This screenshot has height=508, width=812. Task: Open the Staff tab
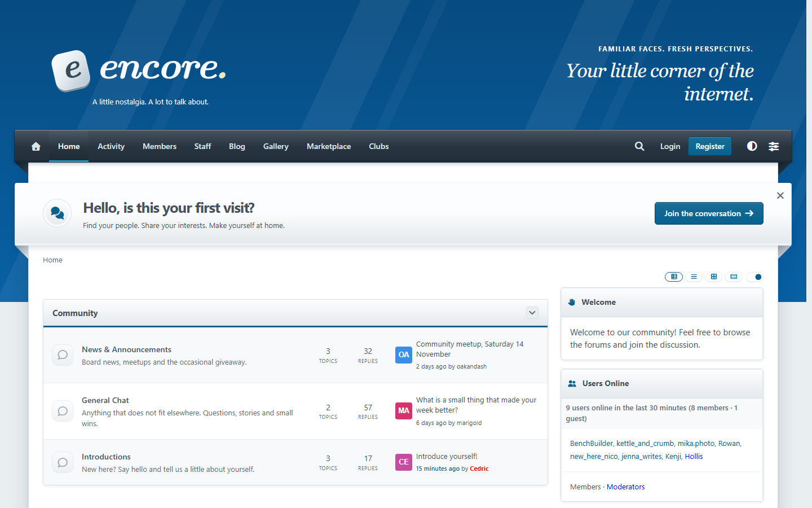click(202, 146)
